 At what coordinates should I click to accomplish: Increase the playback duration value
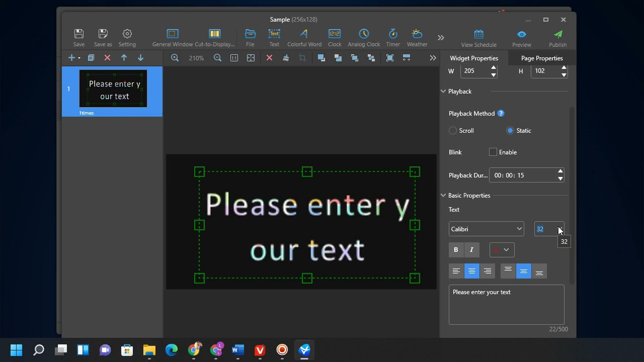pyautogui.click(x=560, y=171)
